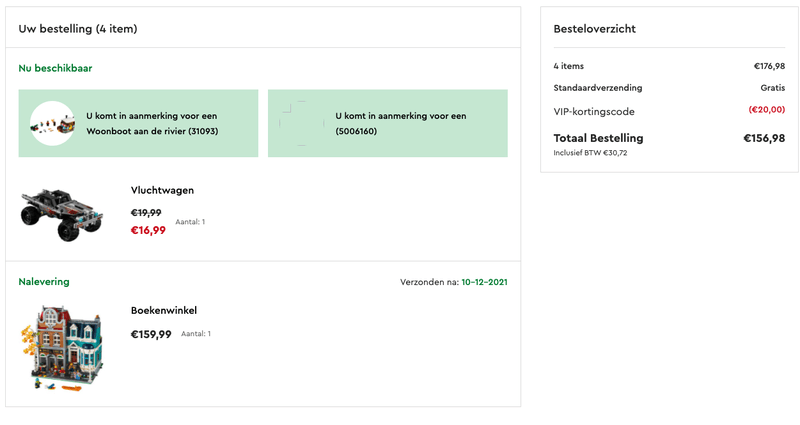Click the red (€20,00) discount amount
800x425 pixels.
[x=766, y=110]
